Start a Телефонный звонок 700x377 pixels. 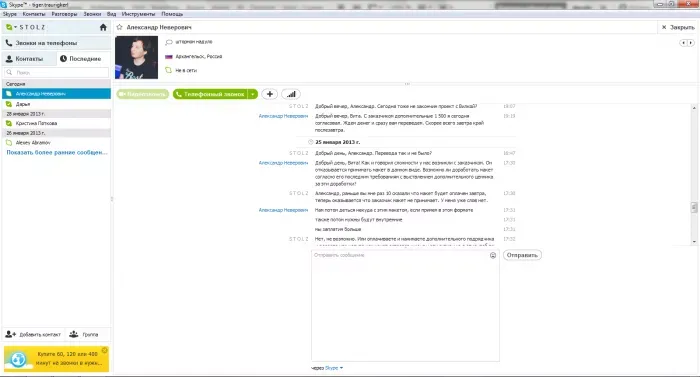pos(210,94)
